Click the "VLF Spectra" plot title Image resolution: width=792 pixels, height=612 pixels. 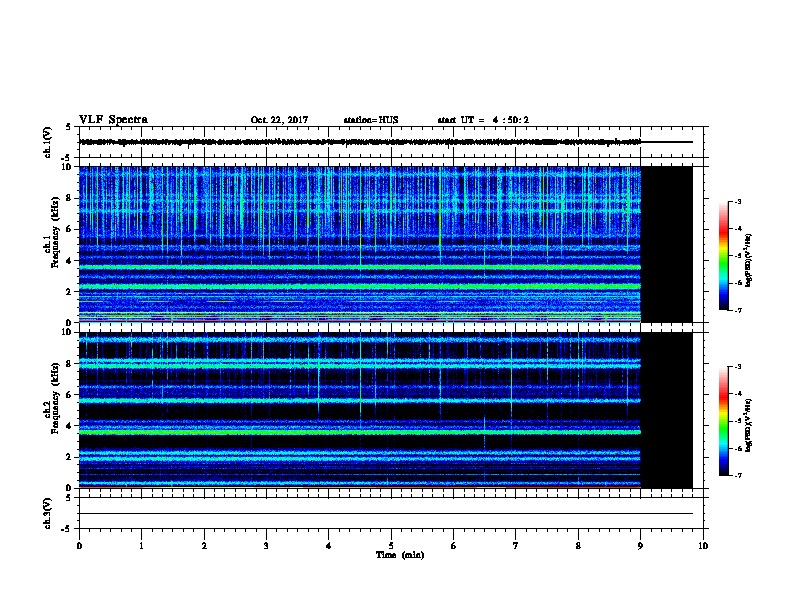(x=113, y=120)
